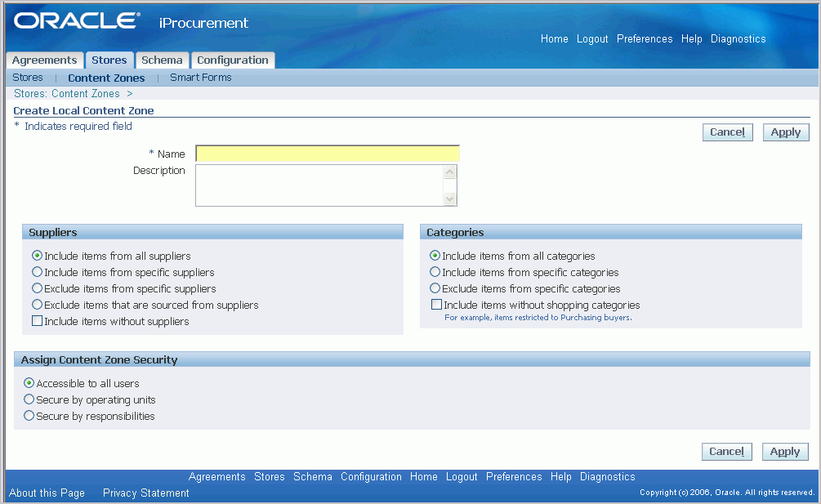Image resolution: width=821 pixels, height=504 pixels.
Task: Click the bottom Cancel button
Action: [727, 452]
